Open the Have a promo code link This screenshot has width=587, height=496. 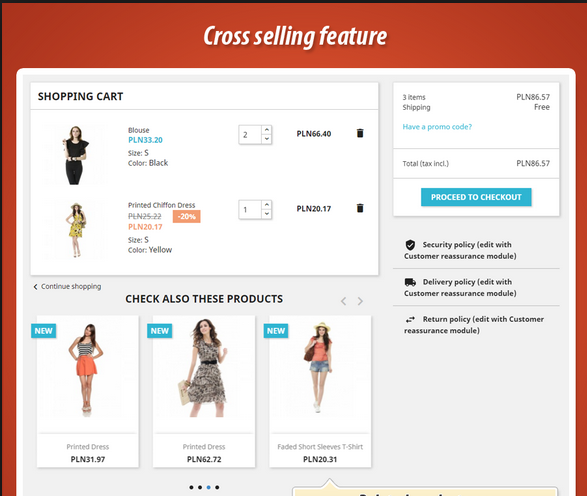(x=437, y=127)
